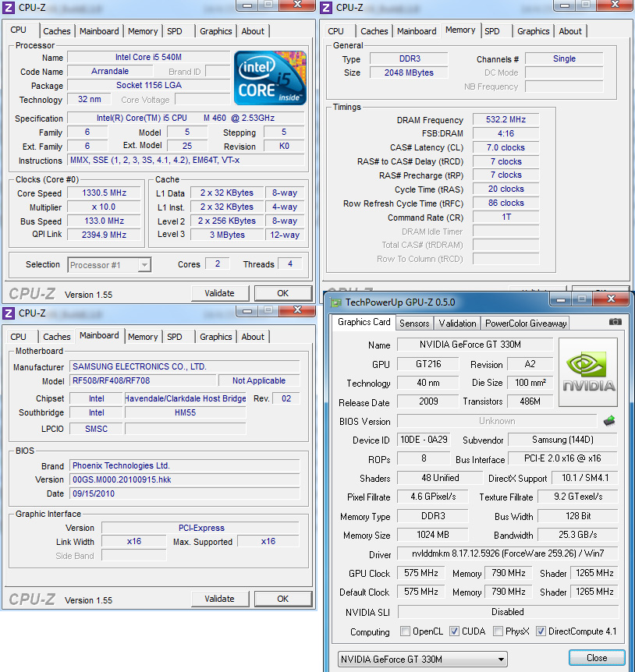Click the Intel Core i5 540M name field
The image size is (635, 672).
point(148,58)
